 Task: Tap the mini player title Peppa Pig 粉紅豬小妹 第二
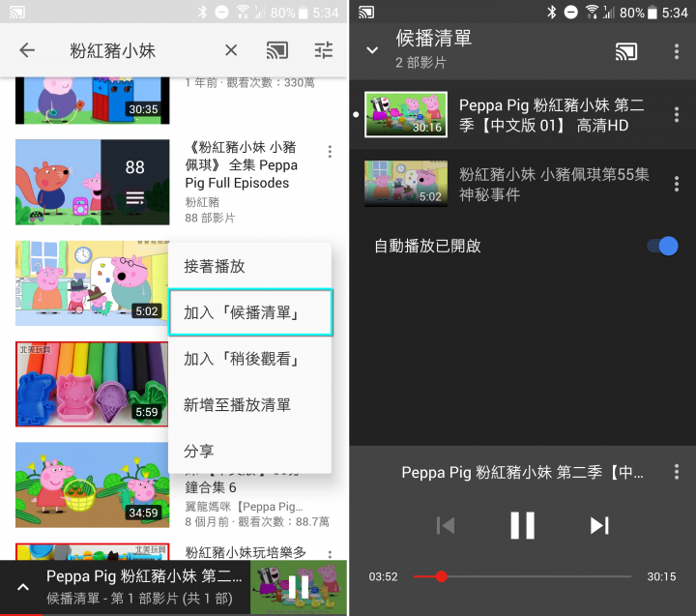[x=144, y=576]
